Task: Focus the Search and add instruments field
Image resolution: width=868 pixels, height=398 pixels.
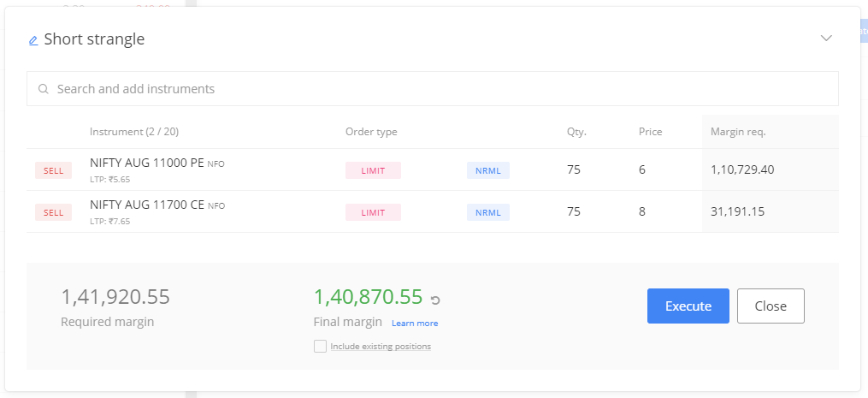Action: [433, 89]
